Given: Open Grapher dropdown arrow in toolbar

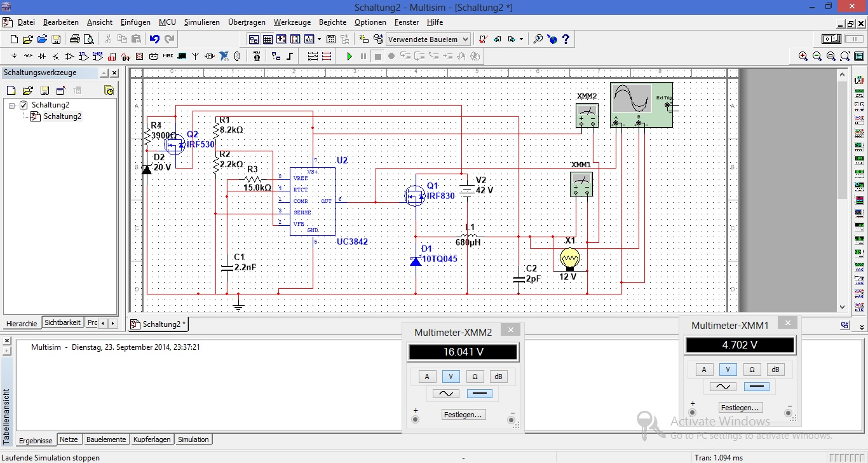Looking at the screenshot, I should 319,39.
